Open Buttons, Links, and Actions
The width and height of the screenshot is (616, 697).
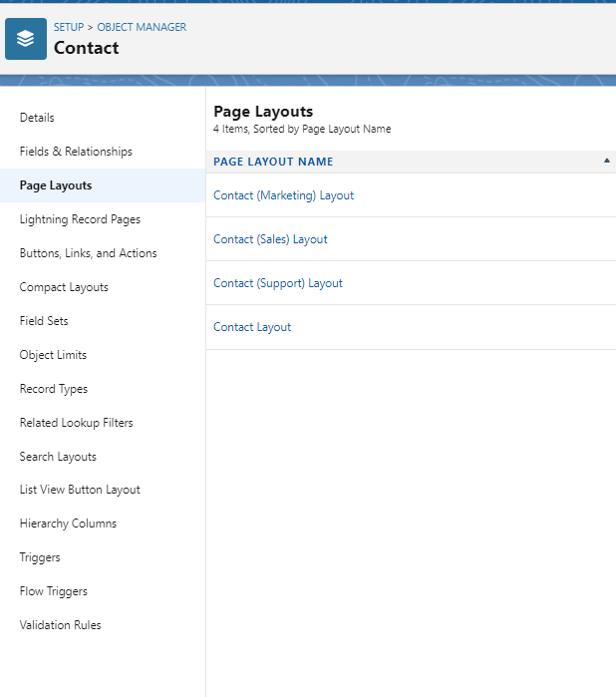pyautogui.click(x=88, y=253)
